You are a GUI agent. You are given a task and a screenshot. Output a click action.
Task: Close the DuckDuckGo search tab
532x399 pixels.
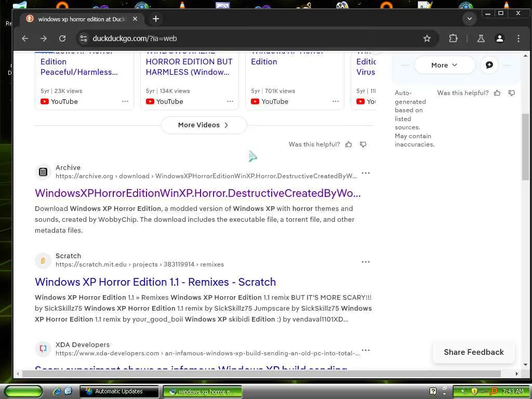point(135,19)
